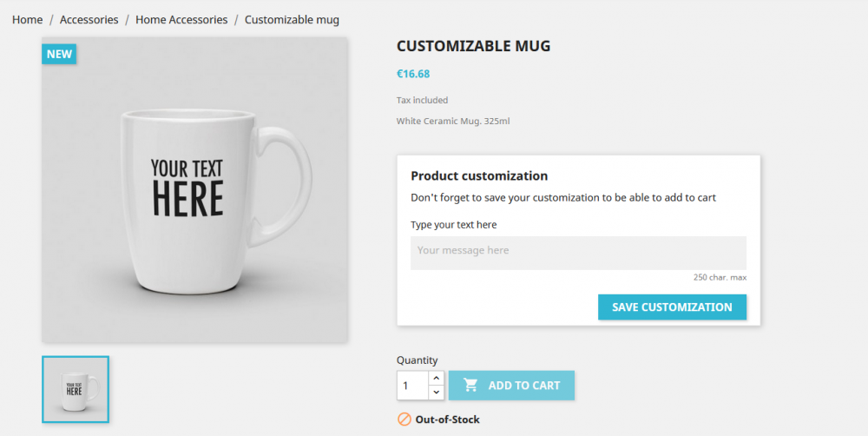
Task: Click the "Type your text here" label
Action: (x=454, y=225)
